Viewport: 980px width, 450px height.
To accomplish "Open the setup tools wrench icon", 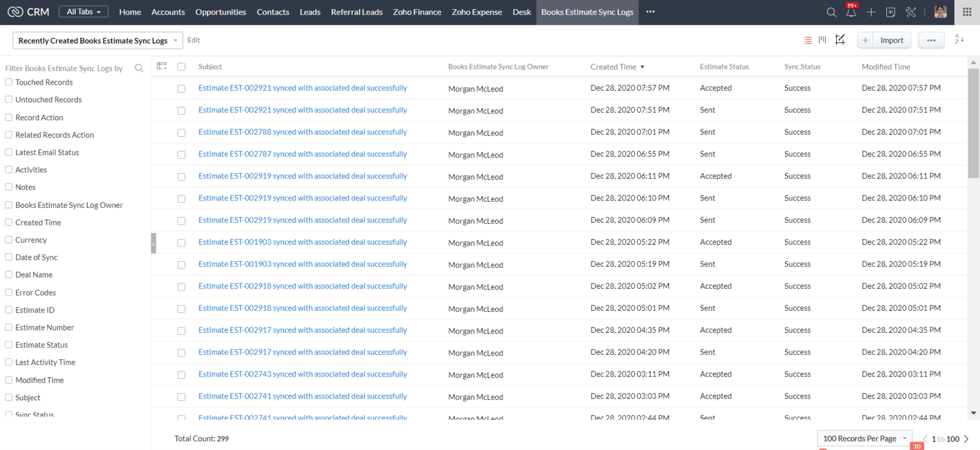I will (x=911, y=12).
